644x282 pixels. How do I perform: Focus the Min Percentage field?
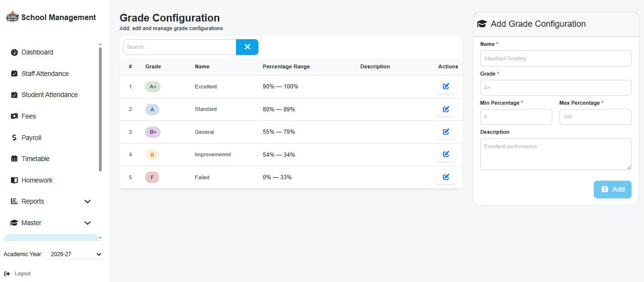click(x=516, y=117)
